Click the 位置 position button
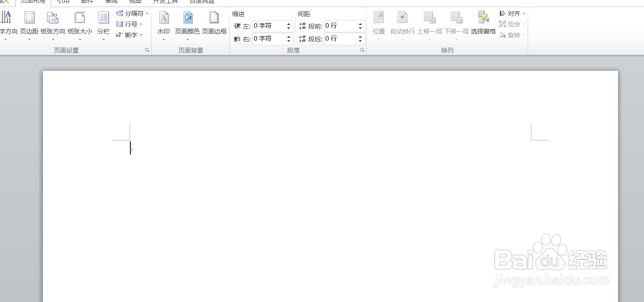Screen dimensions: 644x302 tap(379, 26)
